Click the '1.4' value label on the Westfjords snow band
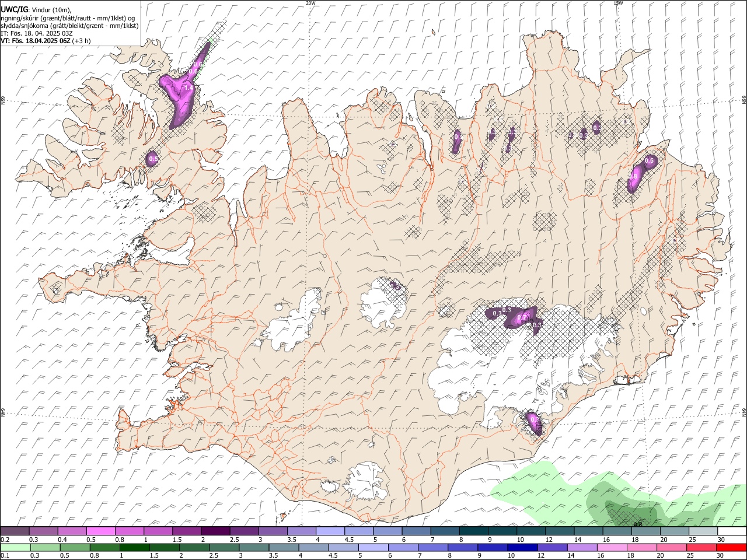Screen dimensions: 747x560 point(188,87)
